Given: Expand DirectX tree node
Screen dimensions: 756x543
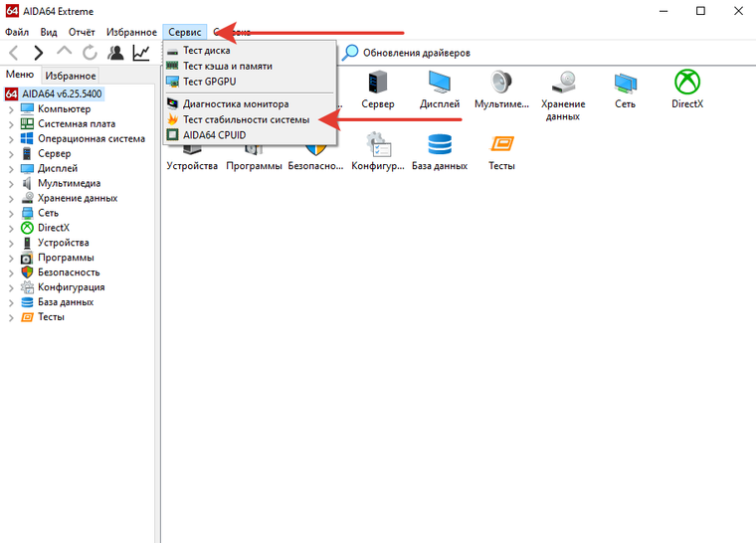Looking at the screenshot, I should click(x=11, y=228).
